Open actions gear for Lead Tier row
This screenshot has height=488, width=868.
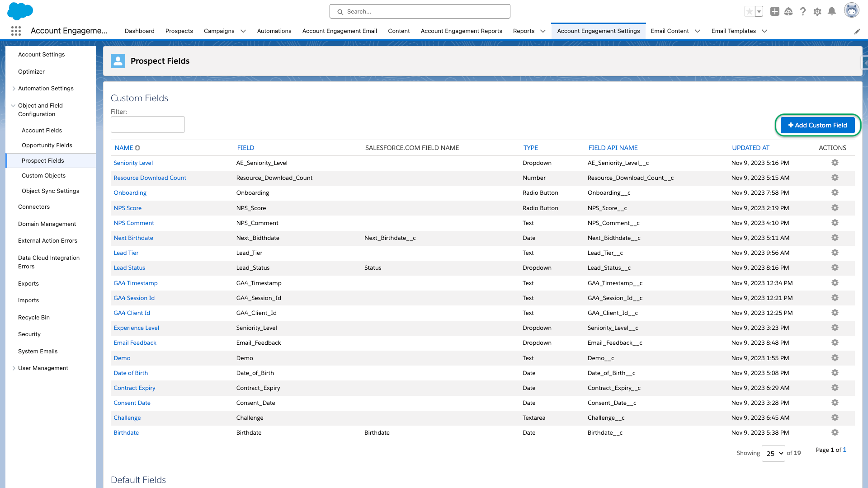point(835,253)
